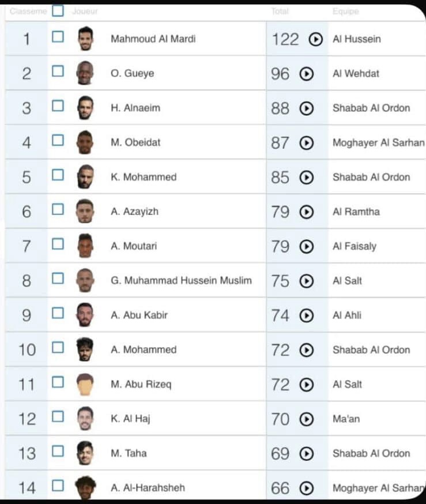Image resolution: width=426 pixels, height=504 pixels.
Task: Open play icon beside A. Al-Harahsheh's total 66
Action: tap(307, 488)
